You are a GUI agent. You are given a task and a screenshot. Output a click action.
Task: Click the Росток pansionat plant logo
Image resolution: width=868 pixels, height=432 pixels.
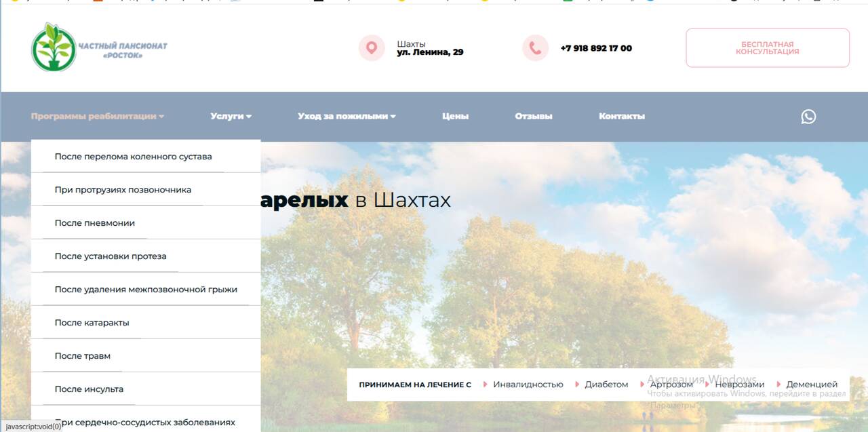(x=53, y=47)
